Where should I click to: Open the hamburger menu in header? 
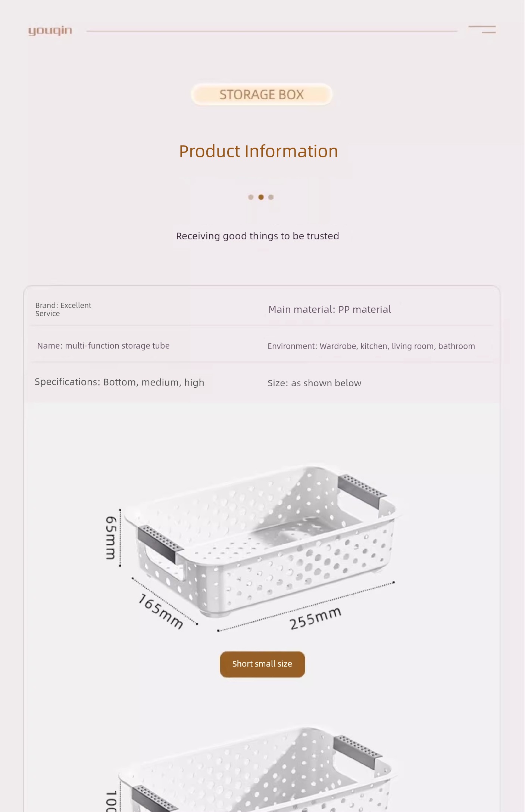click(x=482, y=29)
